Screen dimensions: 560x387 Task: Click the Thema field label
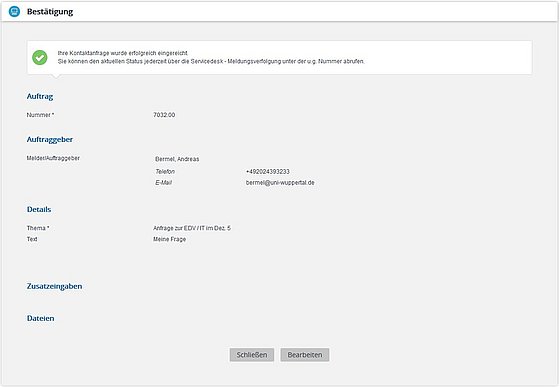click(x=38, y=228)
